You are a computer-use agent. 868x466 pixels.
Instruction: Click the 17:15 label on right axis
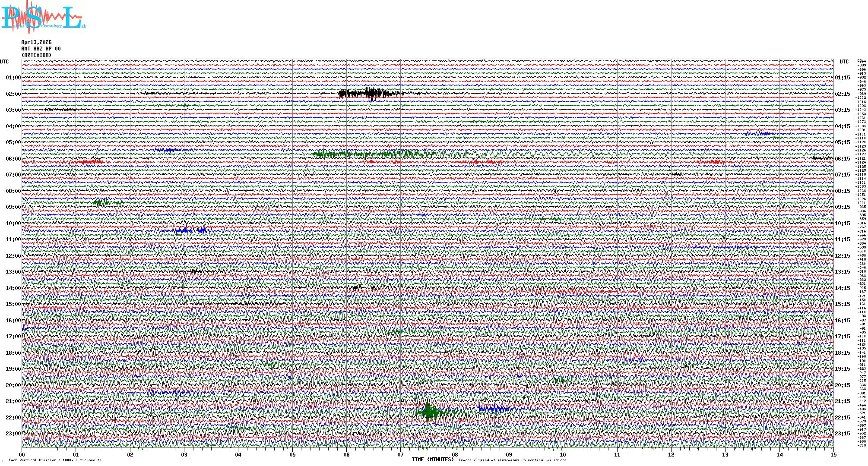click(x=842, y=337)
